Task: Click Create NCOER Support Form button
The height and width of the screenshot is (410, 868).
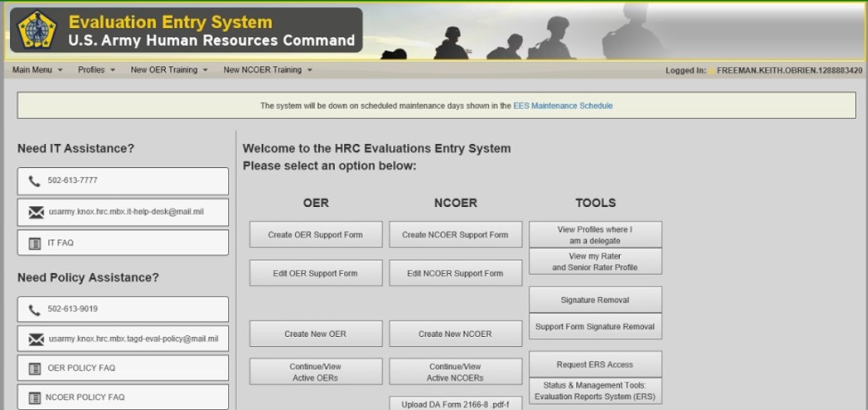Action: (x=455, y=235)
